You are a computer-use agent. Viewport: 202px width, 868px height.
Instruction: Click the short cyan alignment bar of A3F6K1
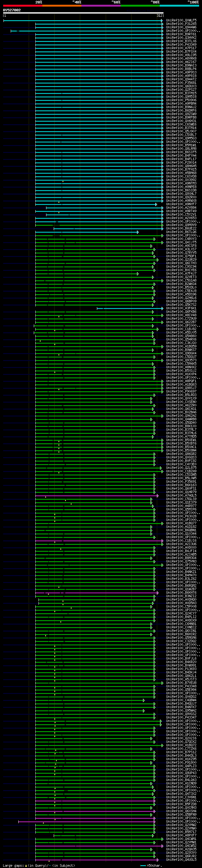tap(130, 308)
